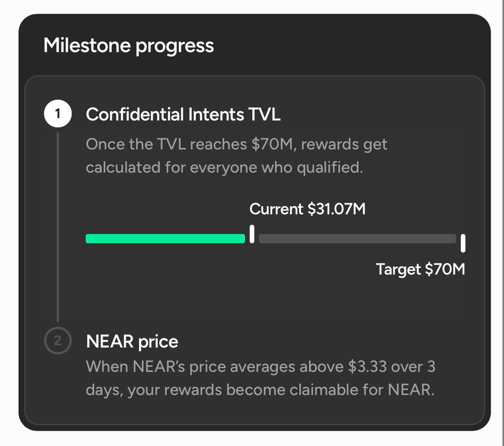Click the Target $70M end marker
This screenshot has height=446, width=504.
[463, 243]
